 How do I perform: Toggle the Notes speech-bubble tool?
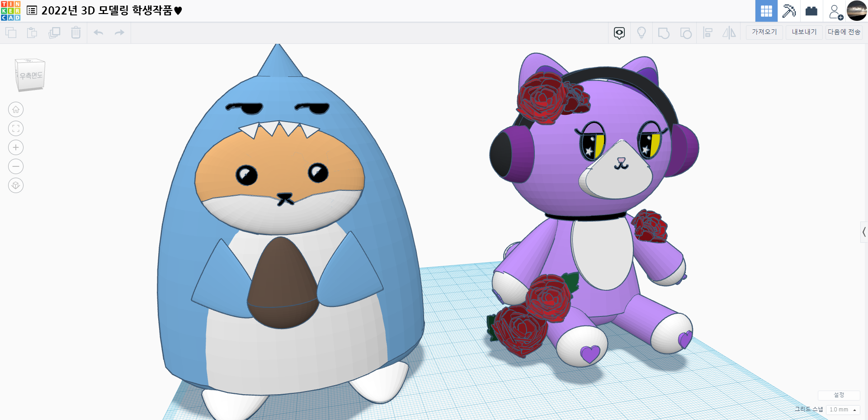pyautogui.click(x=619, y=33)
